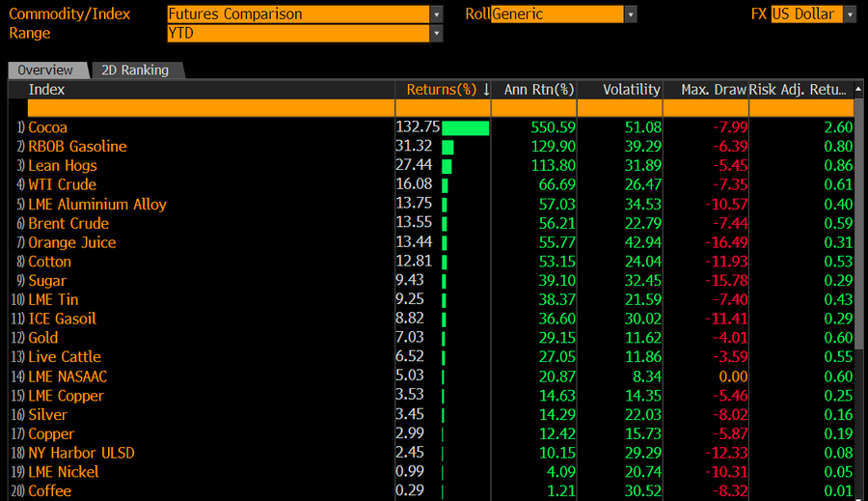Viewport: 868px width, 501px height.
Task: Select the Silver row
Action: 432,414
